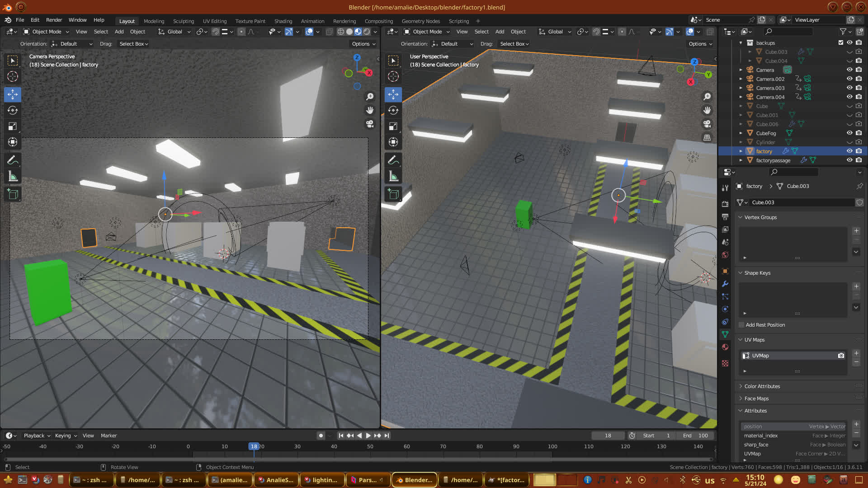Open the Options button in left viewport

(363, 44)
